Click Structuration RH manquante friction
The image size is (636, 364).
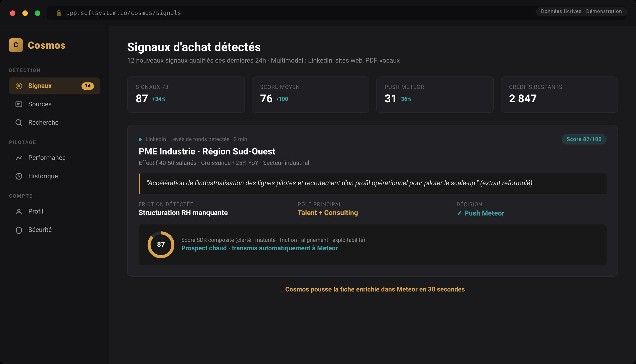[x=183, y=213]
